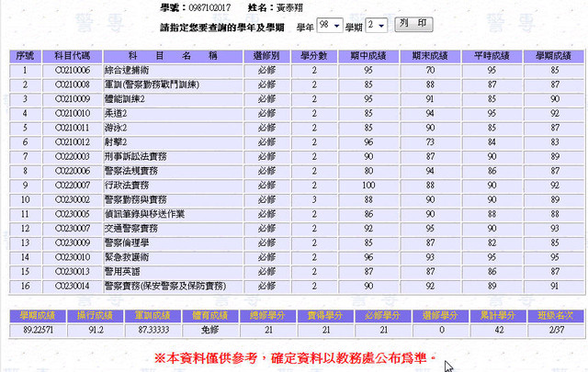Select course name 體能訓練2
The image size is (588, 372).
[x=125, y=99]
